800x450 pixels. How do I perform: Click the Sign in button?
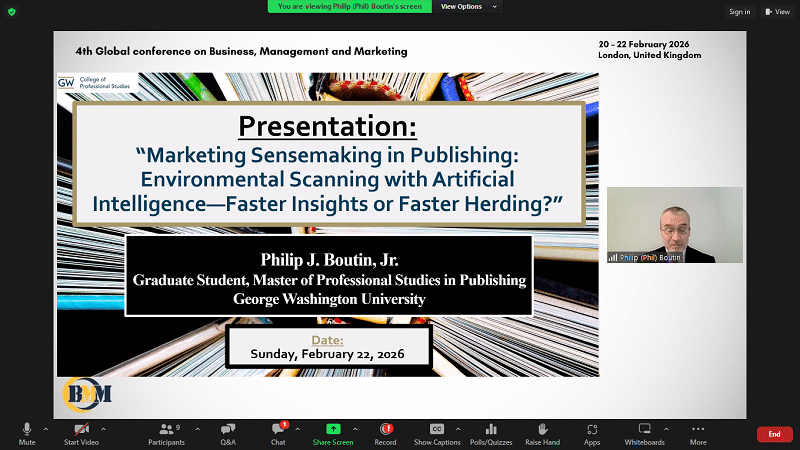[x=739, y=12]
